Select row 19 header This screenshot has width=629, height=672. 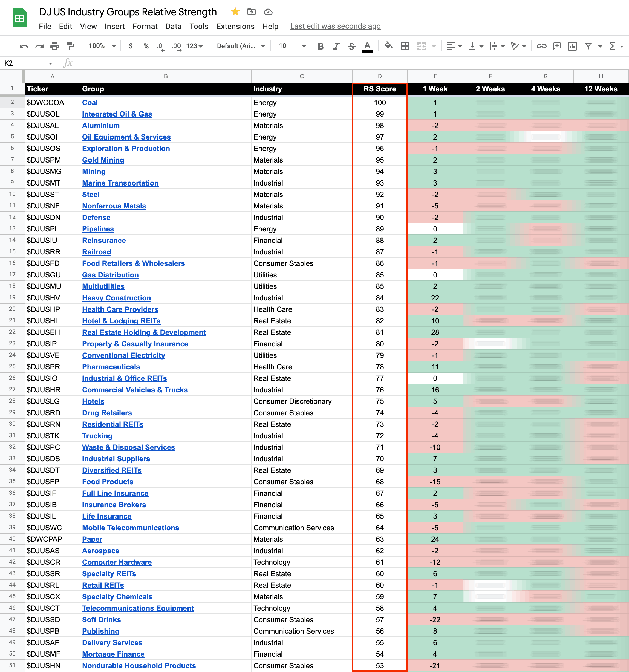click(12, 297)
